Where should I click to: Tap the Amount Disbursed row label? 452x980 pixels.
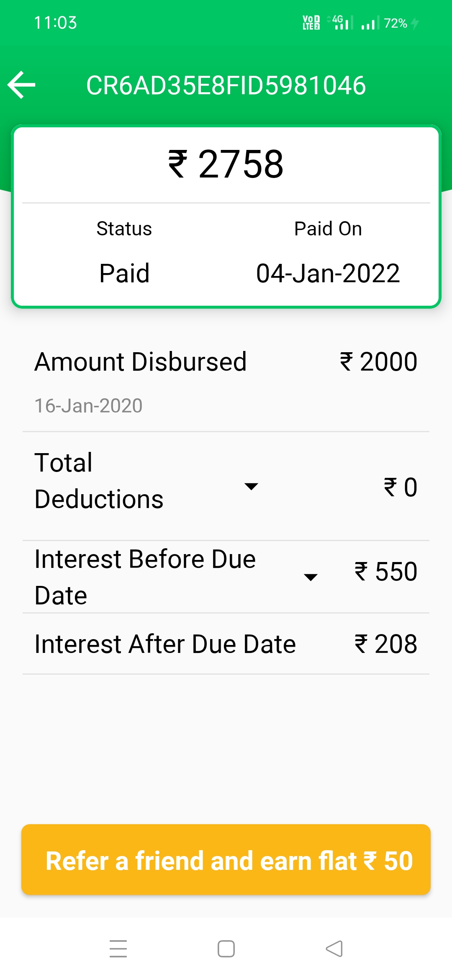tap(141, 362)
